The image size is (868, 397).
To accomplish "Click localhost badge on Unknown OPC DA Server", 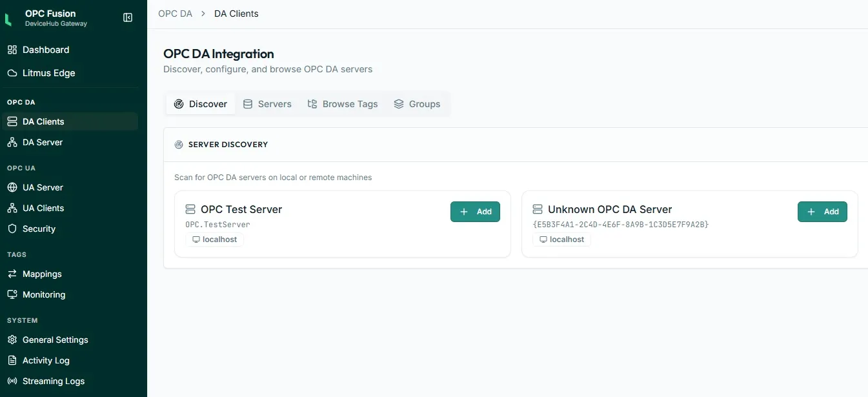I will click(561, 239).
